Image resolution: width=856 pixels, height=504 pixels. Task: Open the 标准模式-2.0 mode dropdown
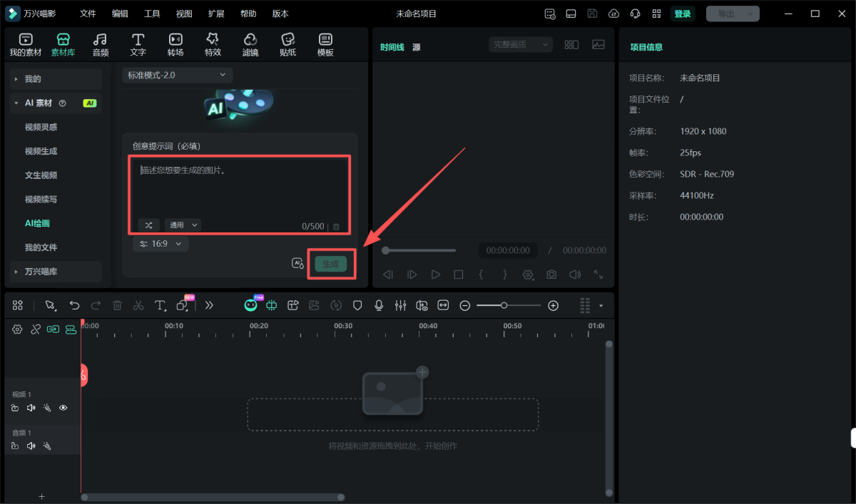(x=177, y=75)
